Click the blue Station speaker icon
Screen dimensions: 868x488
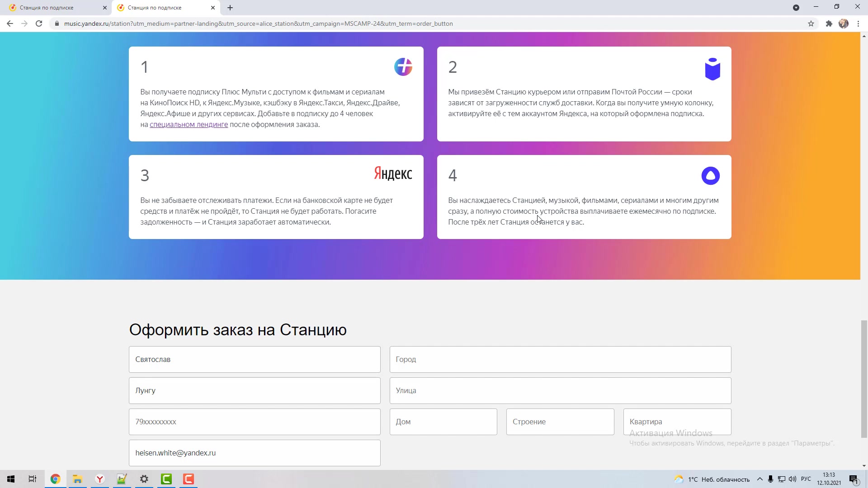(x=712, y=69)
